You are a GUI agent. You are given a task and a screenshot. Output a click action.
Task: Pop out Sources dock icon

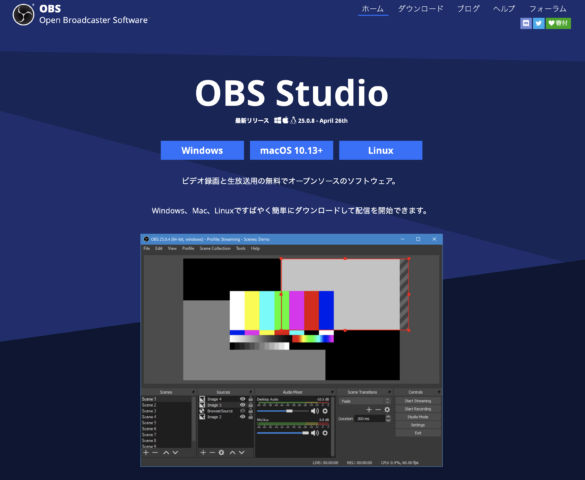click(x=251, y=392)
